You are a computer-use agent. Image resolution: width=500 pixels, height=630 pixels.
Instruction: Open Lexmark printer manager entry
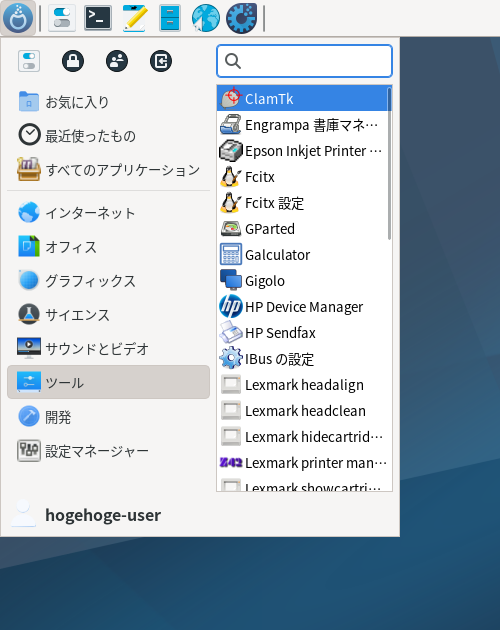pos(302,462)
